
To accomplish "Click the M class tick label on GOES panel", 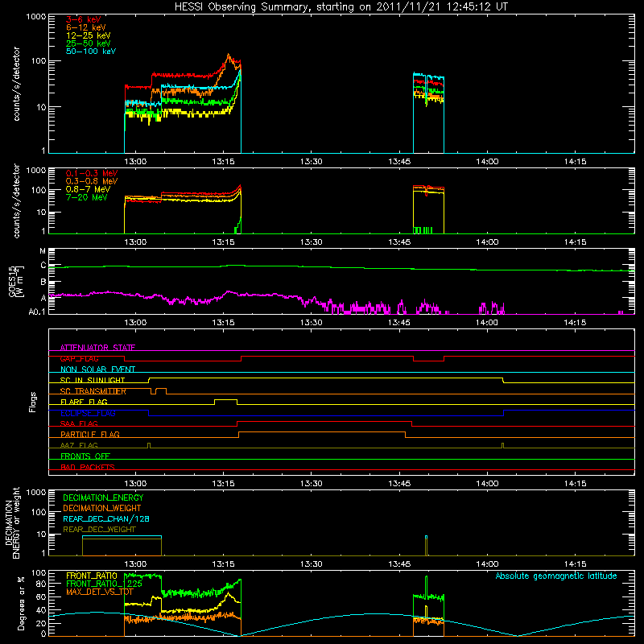I will pyautogui.click(x=43, y=251).
